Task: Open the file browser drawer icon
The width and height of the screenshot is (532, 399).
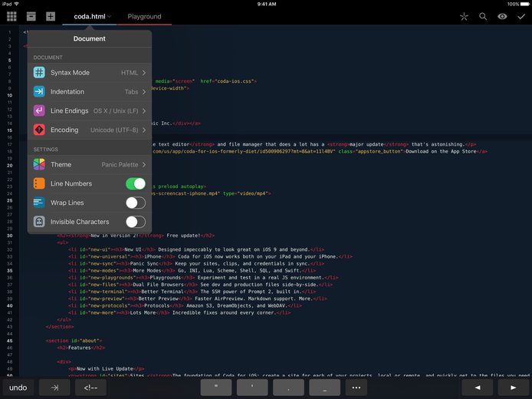Action: [x=31, y=16]
